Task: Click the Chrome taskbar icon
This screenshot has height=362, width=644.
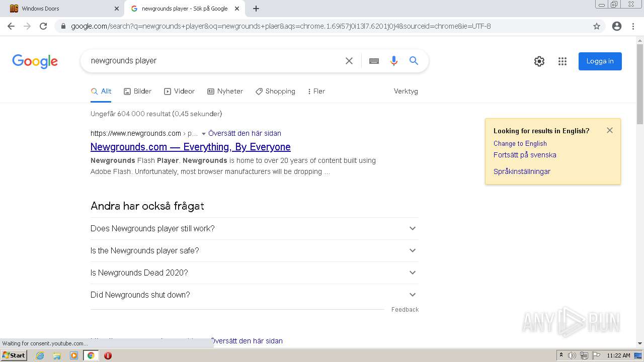Action: point(91,355)
